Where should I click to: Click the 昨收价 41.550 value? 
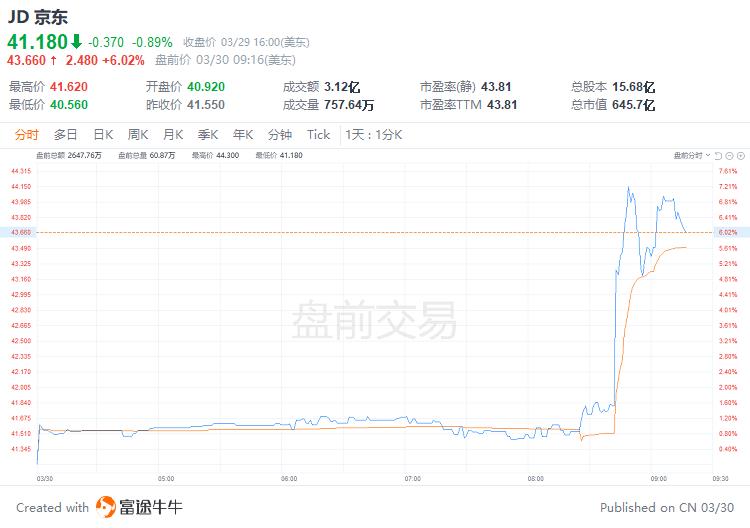coord(206,105)
